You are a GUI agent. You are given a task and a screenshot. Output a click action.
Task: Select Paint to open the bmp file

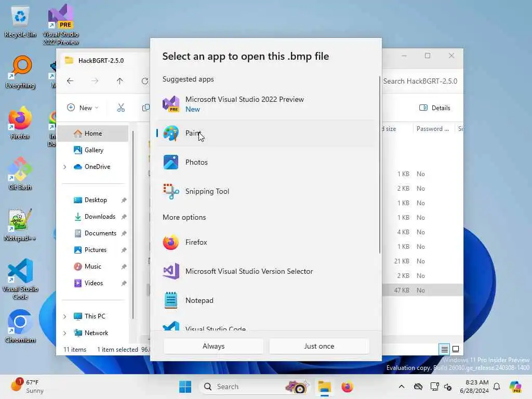coord(266,133)
